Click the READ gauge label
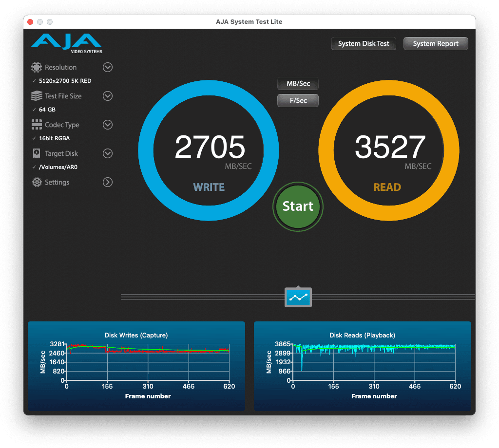Image resolution: width=499 pixels, height=448 pixels. (387, 187)
